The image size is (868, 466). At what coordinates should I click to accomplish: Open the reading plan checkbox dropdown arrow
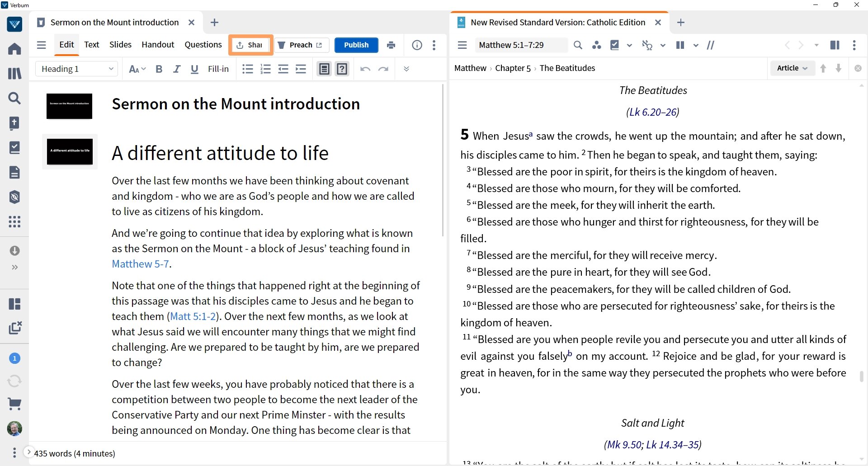[x=629, y=45]
